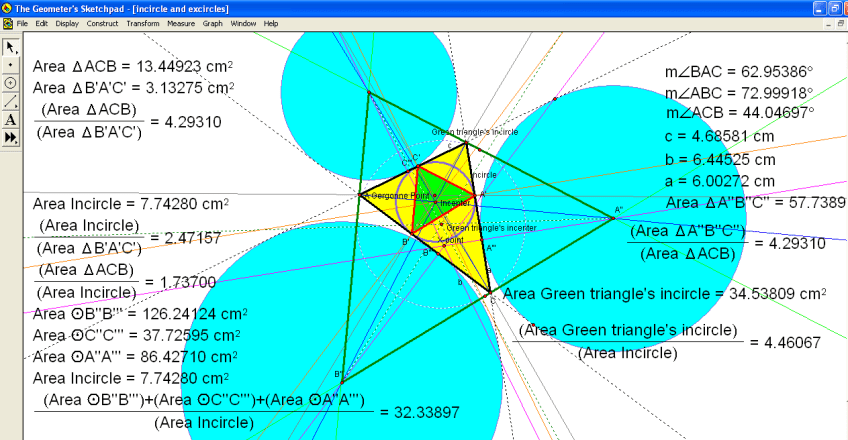Open the Construct menu

(x=102, y=22)
